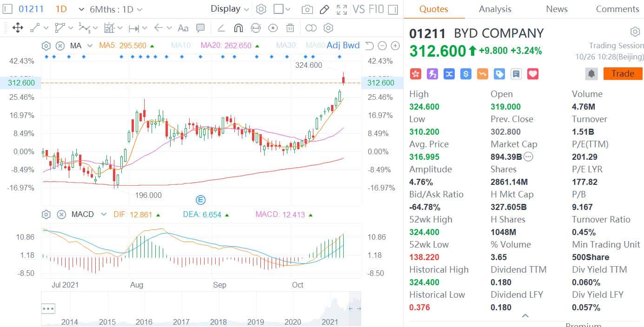Image resolution: width=644 pixels, height=327 pixels.
Task: Take a chart screenshot with the camera icon
Action: [307, 9]
